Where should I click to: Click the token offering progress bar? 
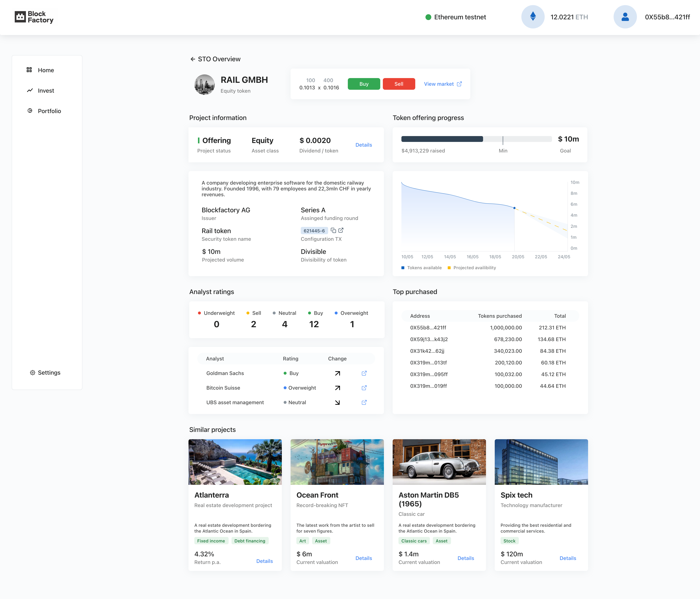[476, 139]
